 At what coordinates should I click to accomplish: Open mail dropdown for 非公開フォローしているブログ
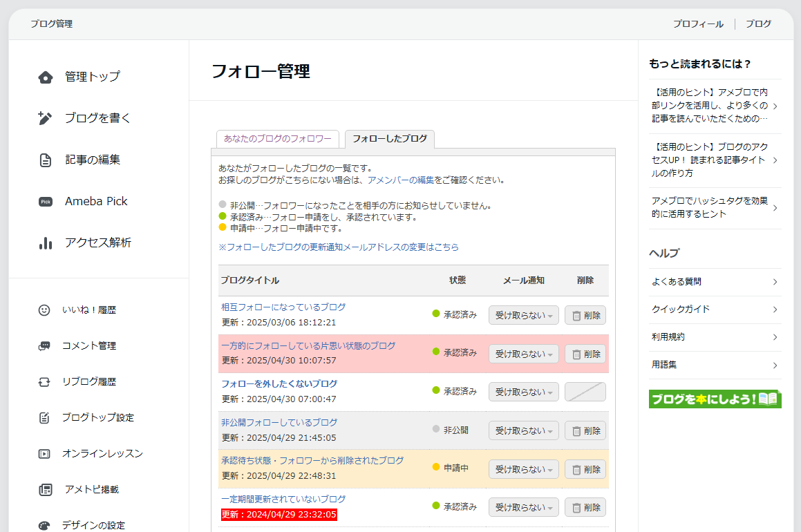(524, 431)
